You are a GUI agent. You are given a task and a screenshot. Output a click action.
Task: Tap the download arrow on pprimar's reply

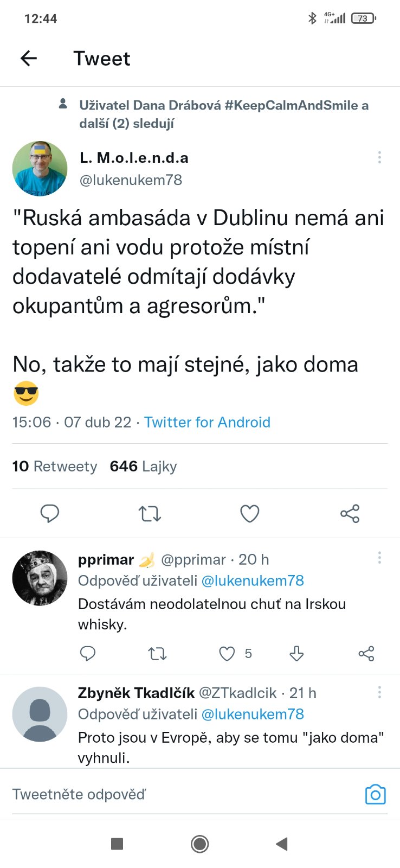296,654
